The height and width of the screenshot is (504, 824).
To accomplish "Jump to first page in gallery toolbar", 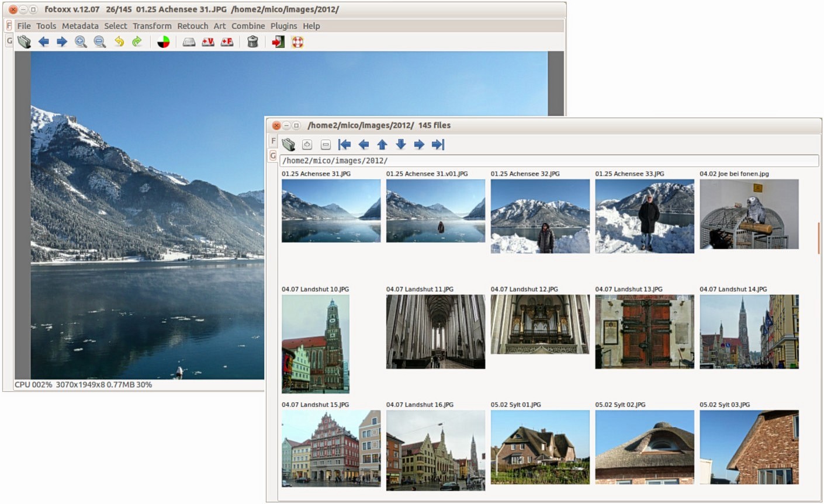I will (344, 144).
